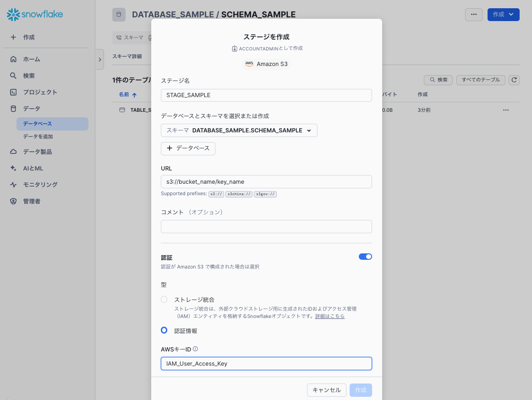
Task: Click the 検索 button above table list
Action: coord(438,80)
